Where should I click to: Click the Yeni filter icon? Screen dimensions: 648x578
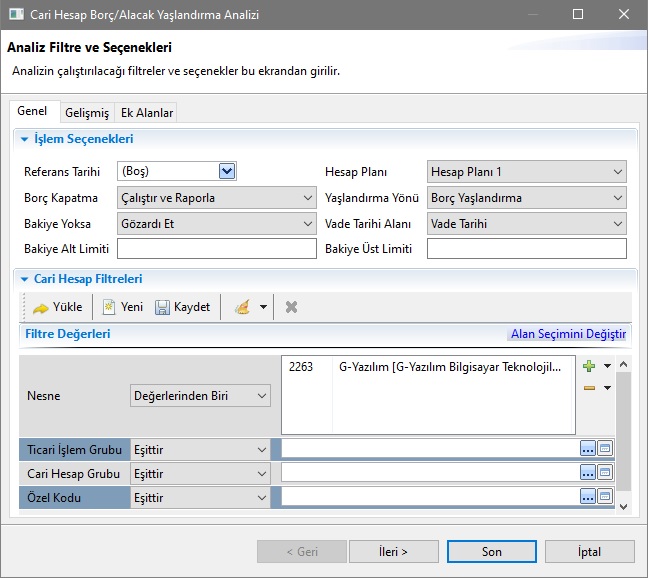click(x=109, y=307)
